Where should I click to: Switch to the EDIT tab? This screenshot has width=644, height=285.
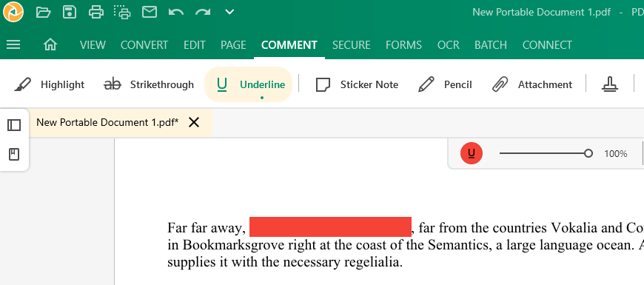195,44
